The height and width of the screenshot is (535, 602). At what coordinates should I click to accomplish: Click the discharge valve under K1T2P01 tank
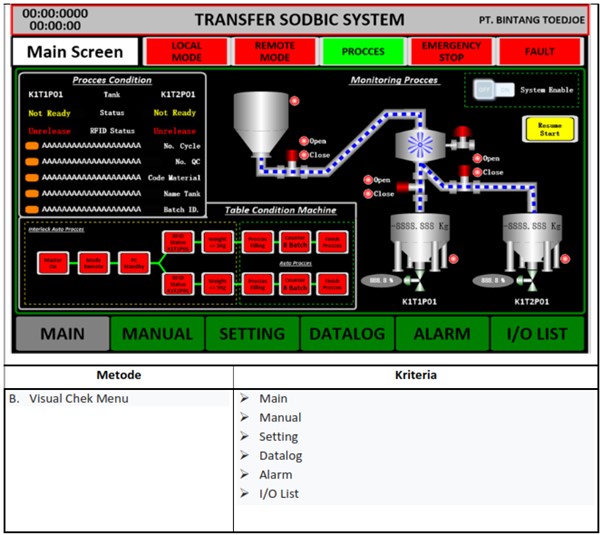pyautogui.click(x=530, y=281)
